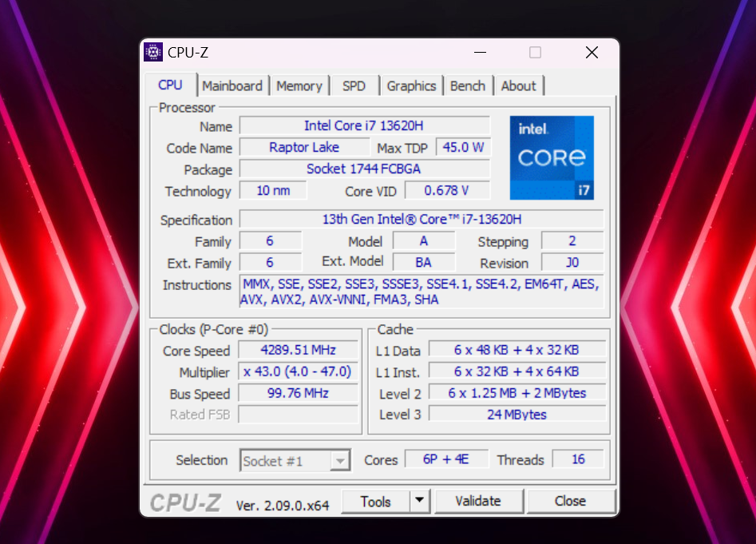
Task: Click the Instructions list starting with MMX
Action: pos(422,292)
